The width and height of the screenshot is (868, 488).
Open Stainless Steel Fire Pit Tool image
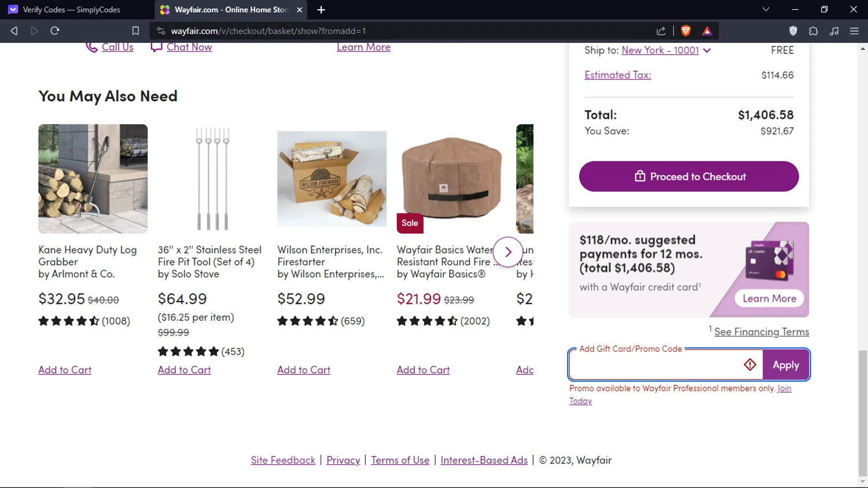pos(212,179)
